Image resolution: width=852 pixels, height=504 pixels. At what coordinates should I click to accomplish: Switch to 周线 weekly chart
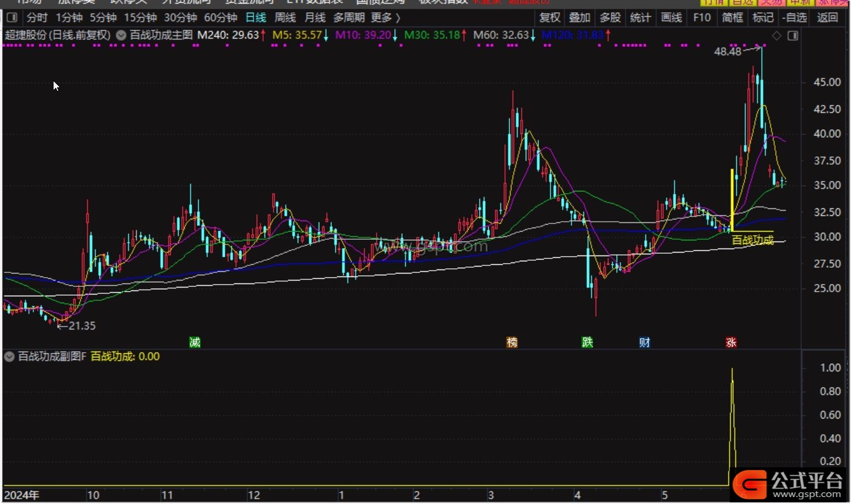(x=285, y=17)
